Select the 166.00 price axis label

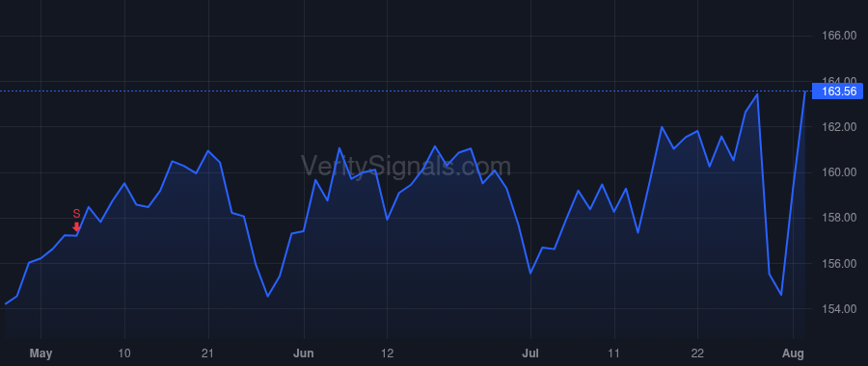pyautogui.click(x=838, y=36)
